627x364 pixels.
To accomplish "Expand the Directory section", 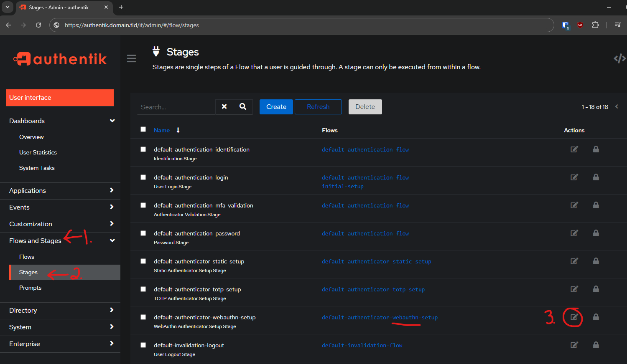I will (x=60, y=310).
